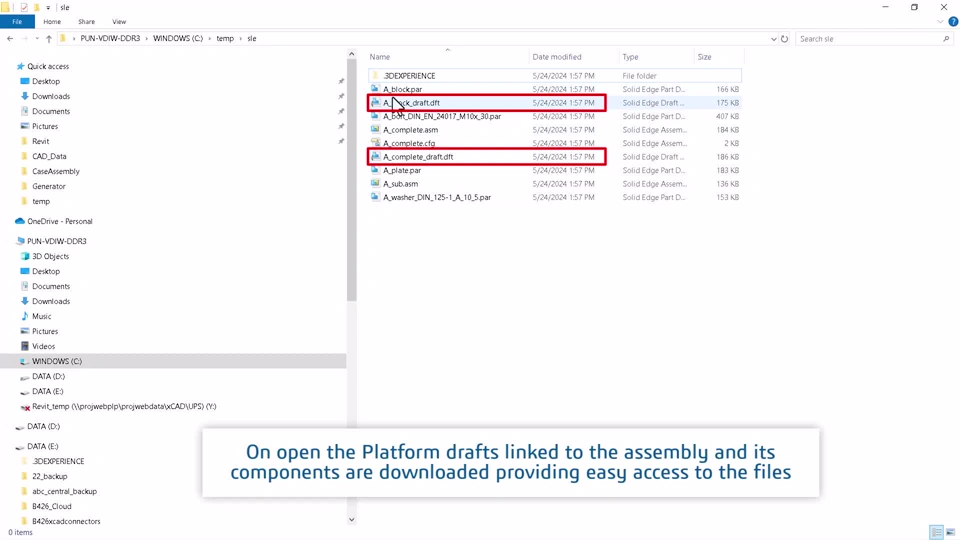
Task: Select the A_plate.par file
Action: point(554,170)
